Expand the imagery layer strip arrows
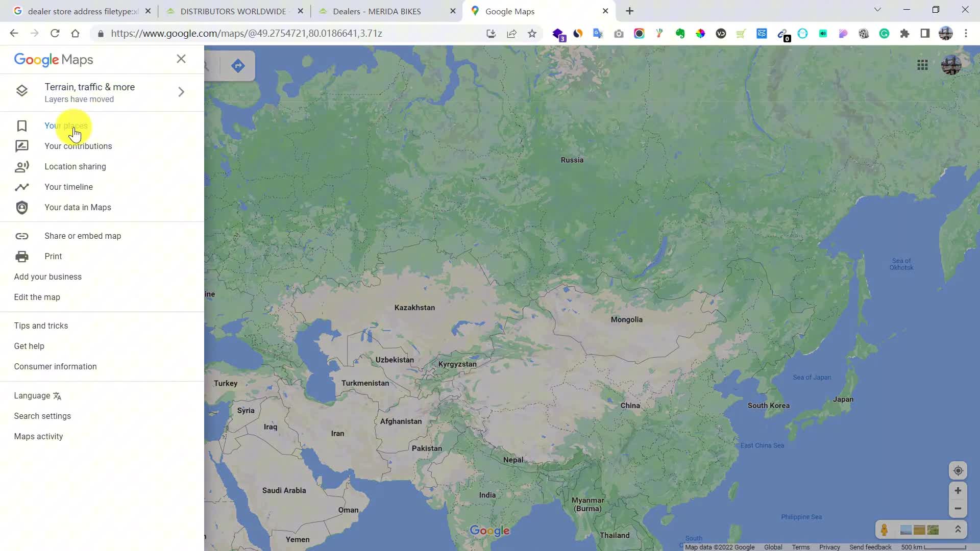This screenshot has width=980, height=551. tap(958, 530)
